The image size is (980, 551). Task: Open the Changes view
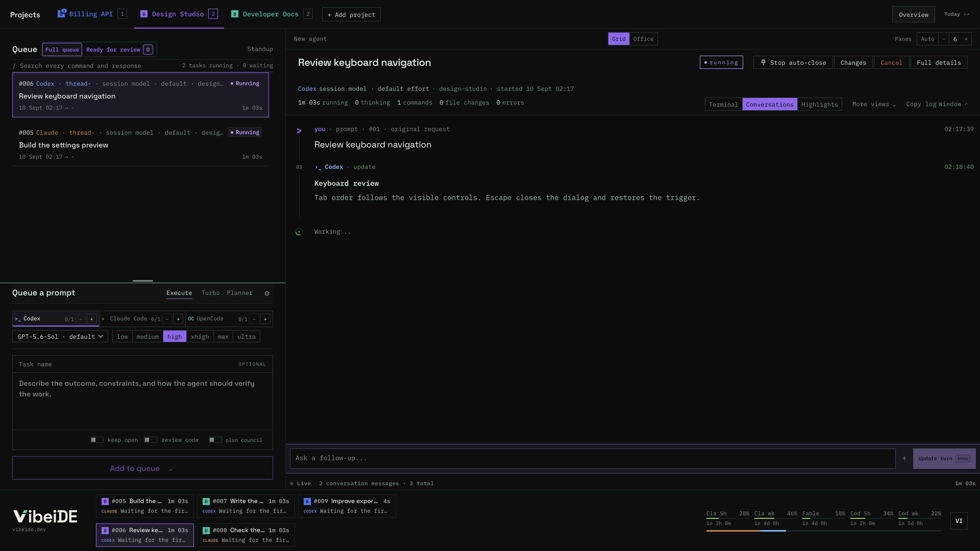853,63
